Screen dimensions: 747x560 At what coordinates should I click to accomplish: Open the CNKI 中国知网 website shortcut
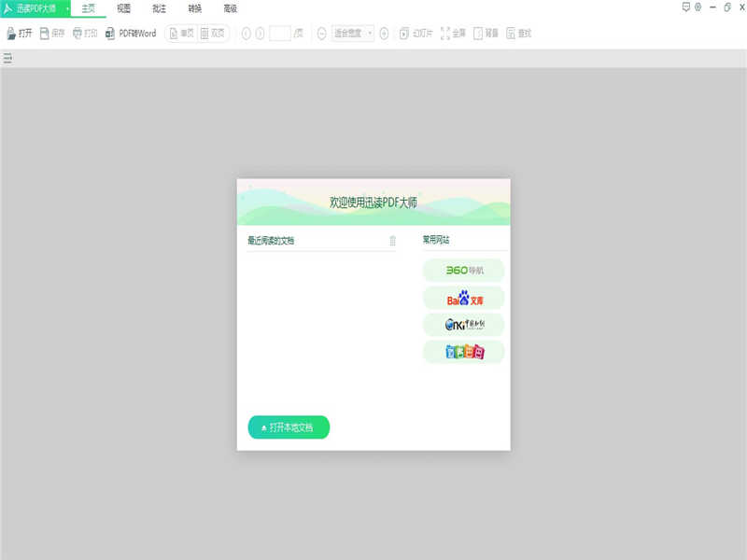tap(463, 325)
